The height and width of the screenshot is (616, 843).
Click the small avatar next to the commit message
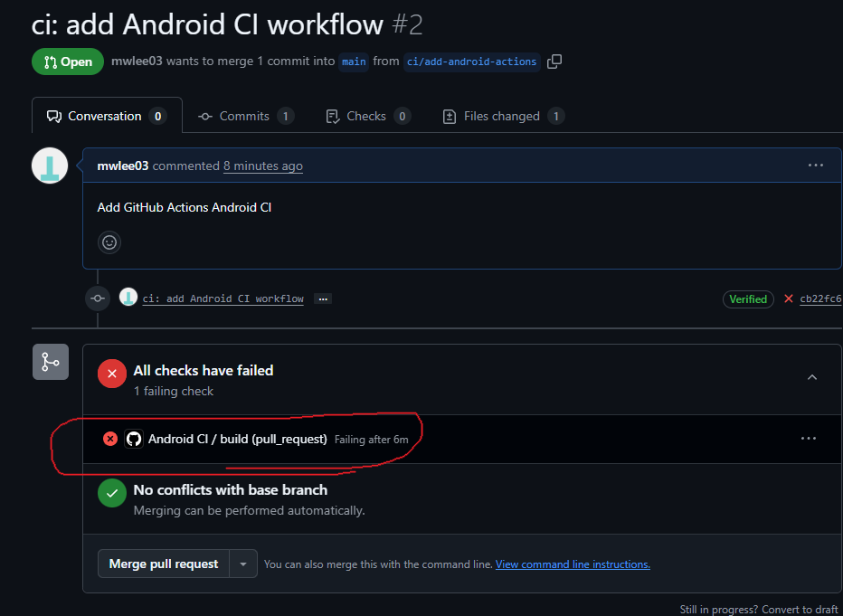128,298
